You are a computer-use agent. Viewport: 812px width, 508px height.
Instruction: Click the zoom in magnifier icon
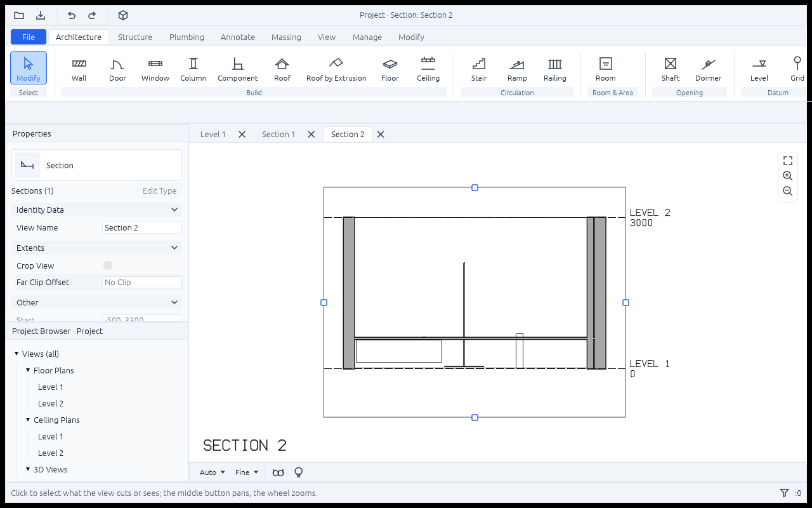click(x=788, y=176)
